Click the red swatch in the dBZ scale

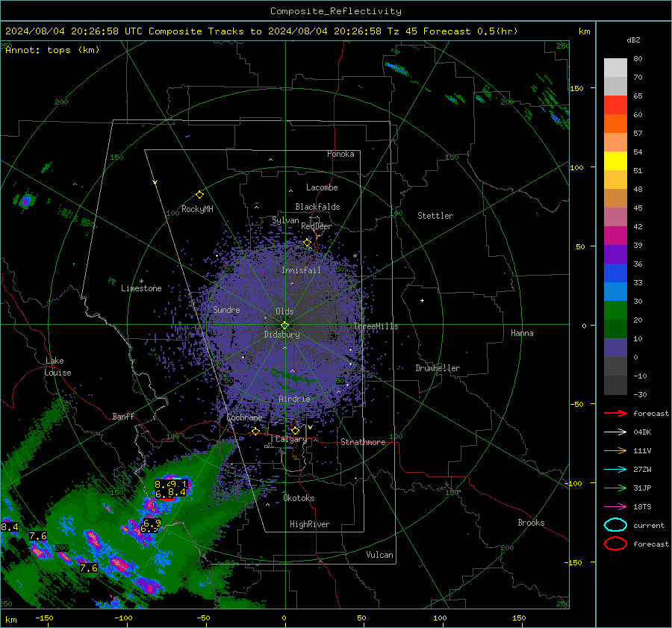pyautogui.click(x=615, y=105)
